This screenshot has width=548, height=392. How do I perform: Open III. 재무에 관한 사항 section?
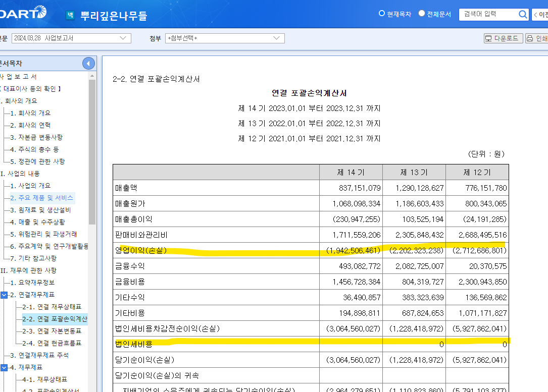[29, 270]
